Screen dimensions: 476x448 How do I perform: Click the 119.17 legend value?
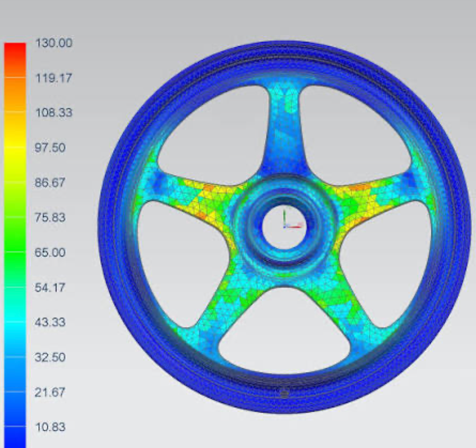click(54, 78)
